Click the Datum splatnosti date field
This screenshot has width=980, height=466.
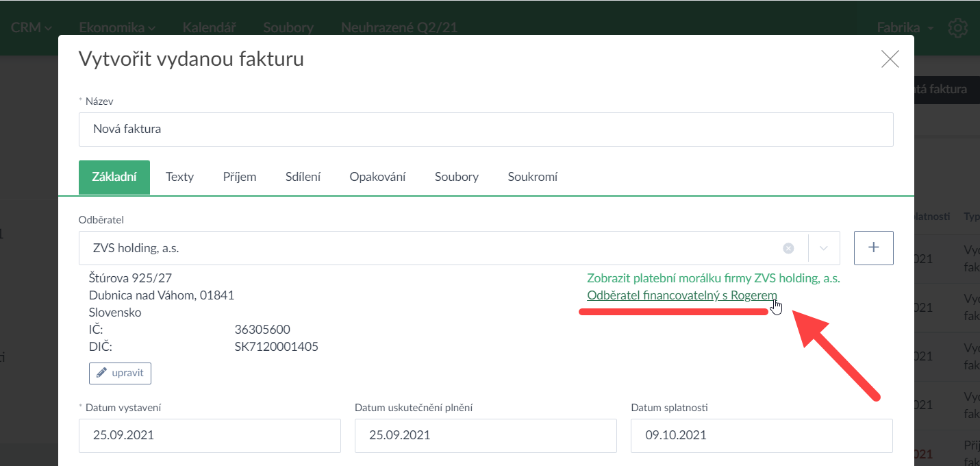pos(761,435)
